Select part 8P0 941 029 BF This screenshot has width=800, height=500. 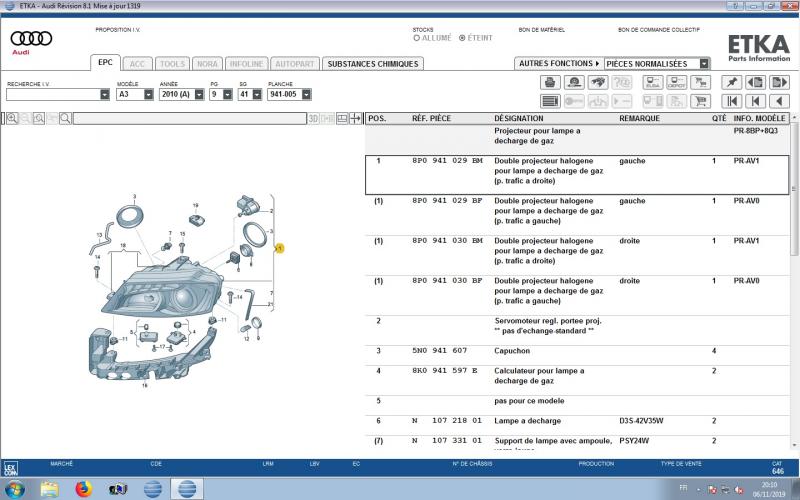[x=577, y=215]
